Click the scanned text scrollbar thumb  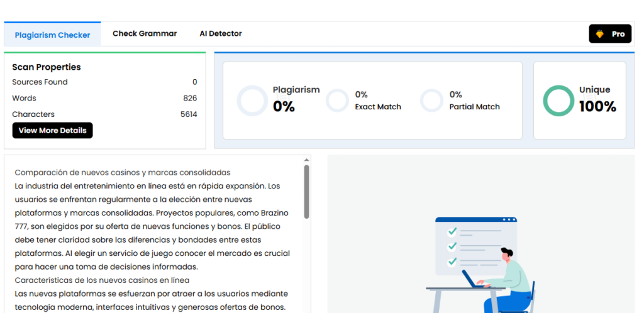click(307, 192)
